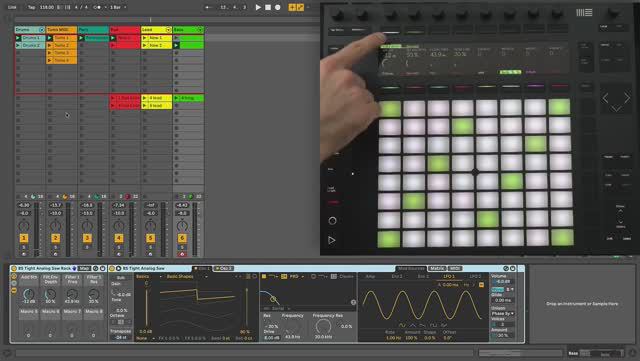This screenshot has height=361, width=640.
Task: Select the sine LFO waveform icon
Action: click(402, 325)
